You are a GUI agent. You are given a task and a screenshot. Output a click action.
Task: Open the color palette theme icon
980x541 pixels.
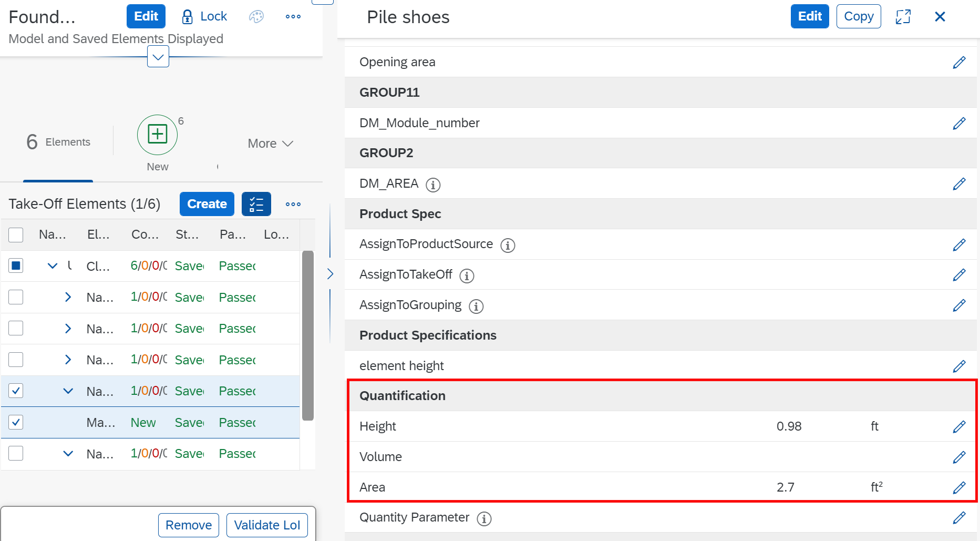256,17
